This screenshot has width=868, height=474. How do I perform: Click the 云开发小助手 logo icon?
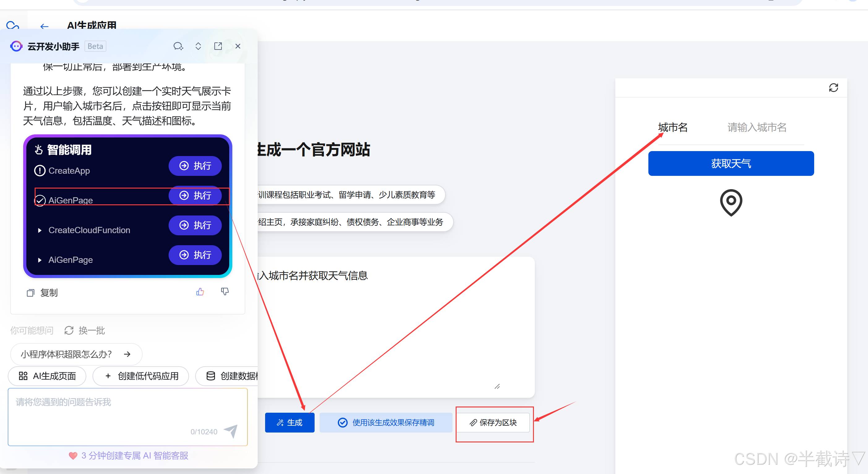coord(16,46)
